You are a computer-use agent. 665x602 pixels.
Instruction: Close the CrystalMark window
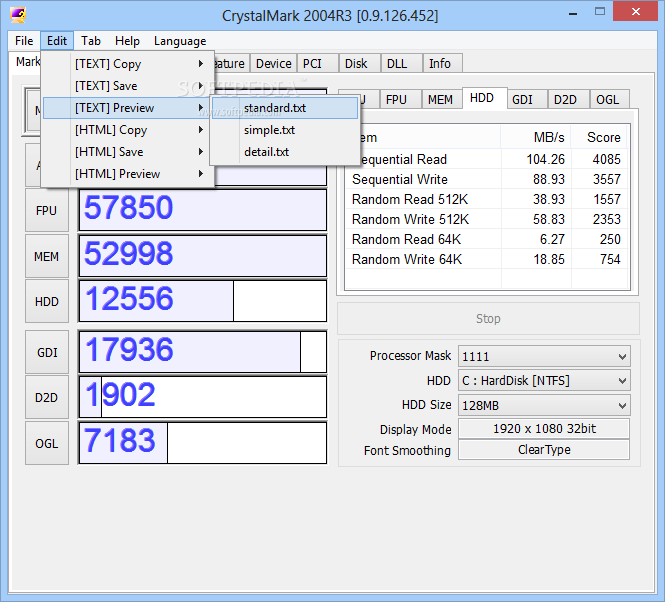pos(635,12)
